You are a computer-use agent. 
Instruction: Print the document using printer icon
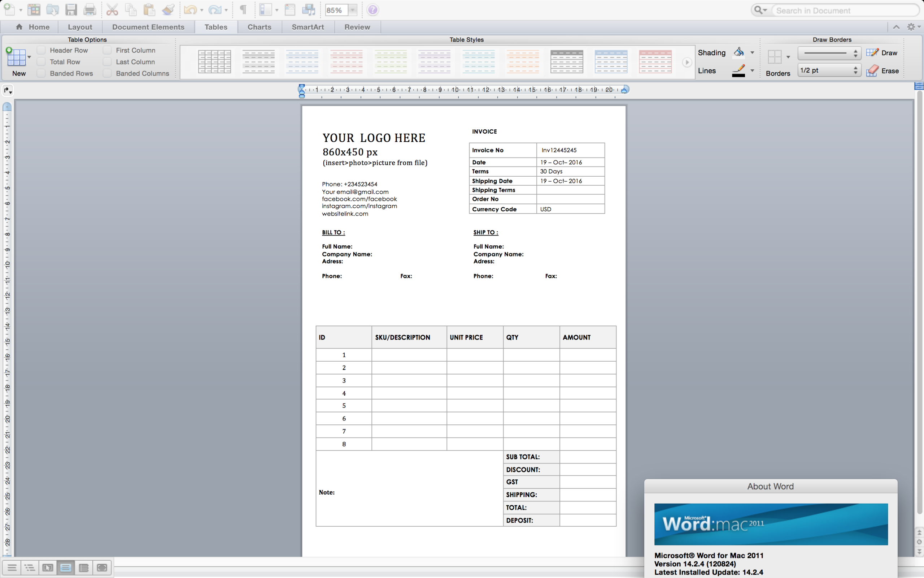click(x=90, y=9)
